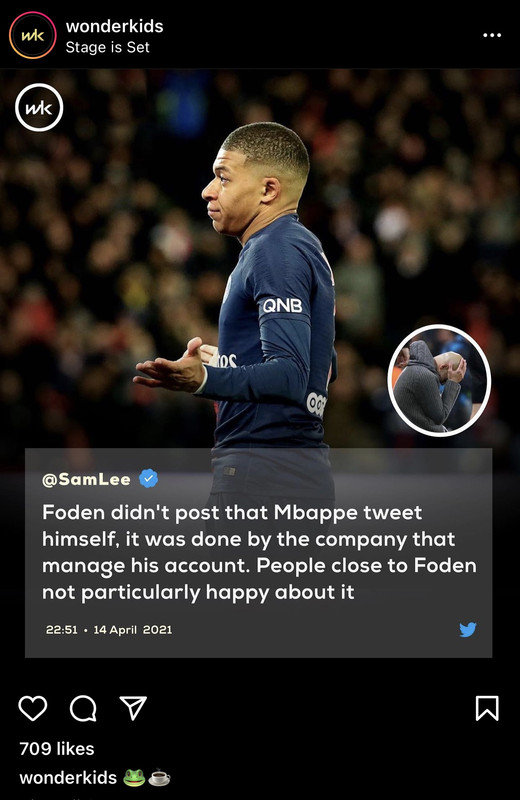Screen dimensions: 520x800
Task: Tap the @SamLee handle in the tweet card
Action: 86,480
